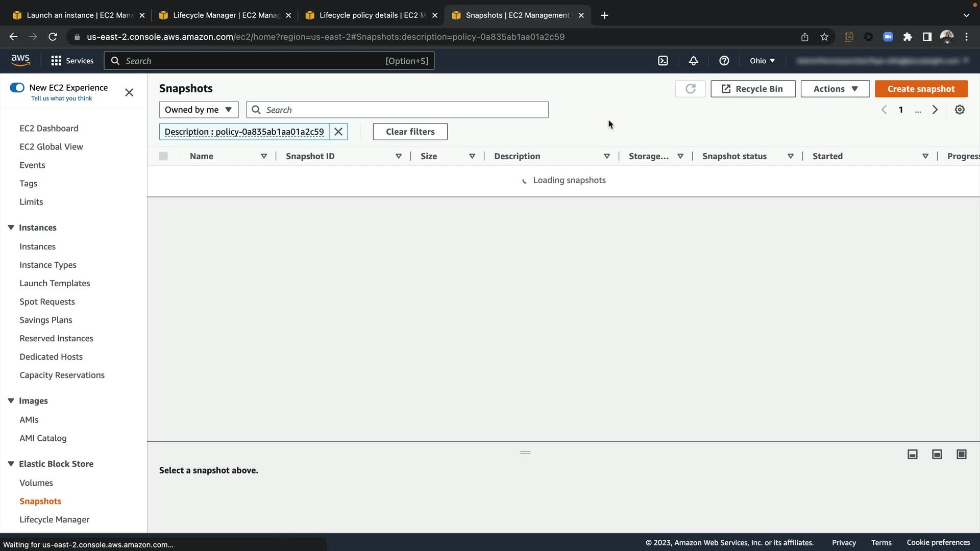This screenshot has height=551, width=980.
Task: Expand the Actions dropdown menu
Action: coord(835,89)
